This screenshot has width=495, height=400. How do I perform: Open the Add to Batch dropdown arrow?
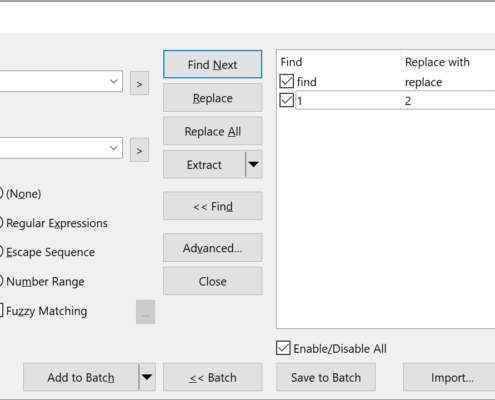click(147, 377)
